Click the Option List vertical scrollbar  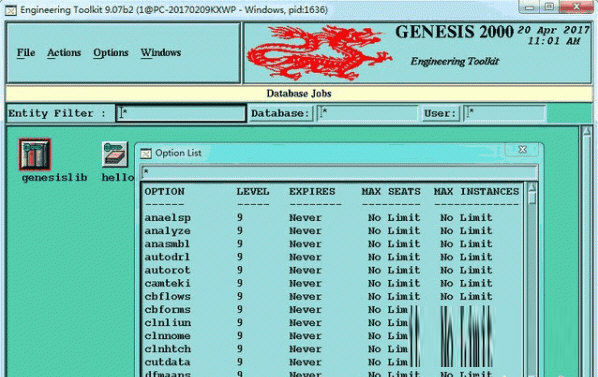(x=532, y=280)
